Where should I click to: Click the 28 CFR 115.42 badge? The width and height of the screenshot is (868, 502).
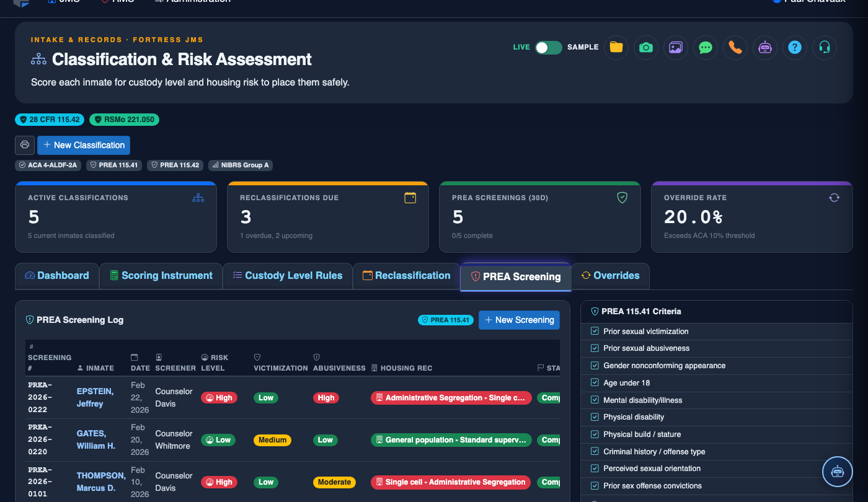[x=50, y=120]
